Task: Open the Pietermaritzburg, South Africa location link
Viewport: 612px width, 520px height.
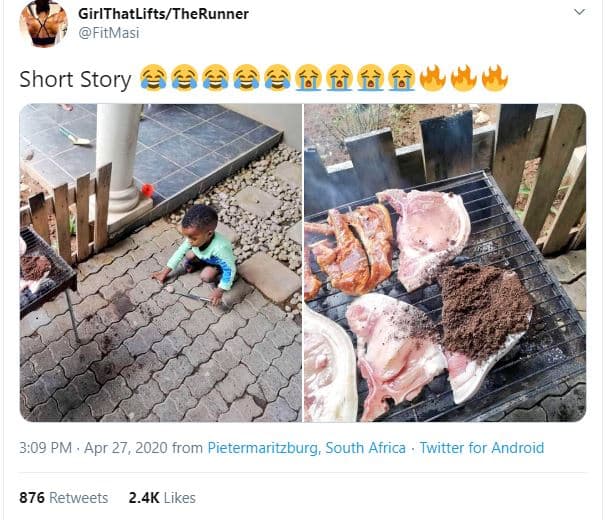Action: pos(306,447)
